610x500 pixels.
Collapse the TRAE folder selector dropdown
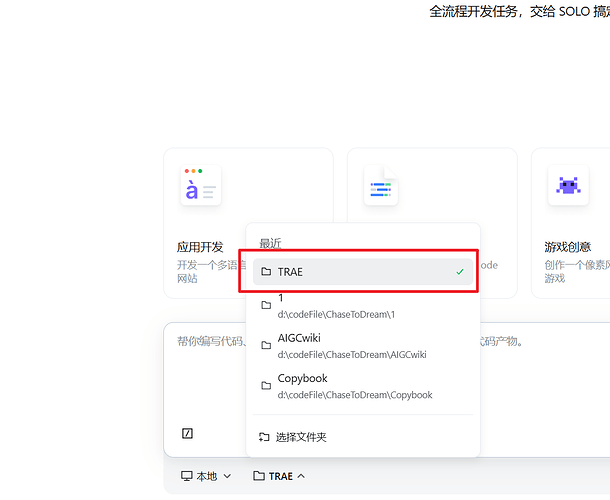(279, 476)
